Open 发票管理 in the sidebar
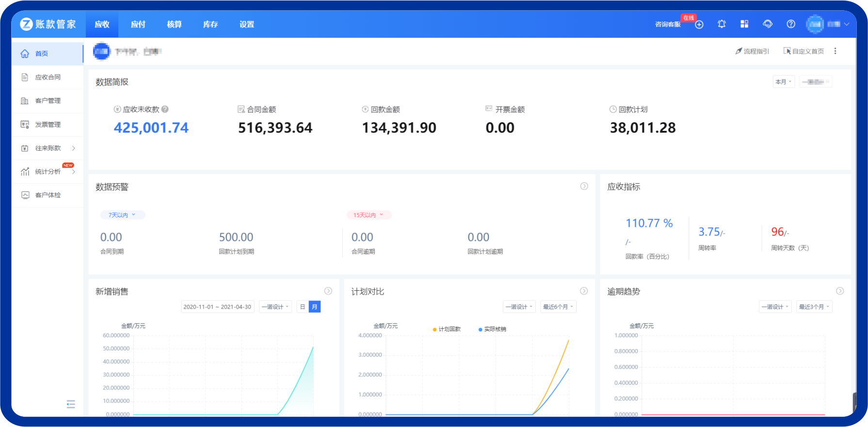868x427 pixels. pyautogui.click(x=48, y=125)
